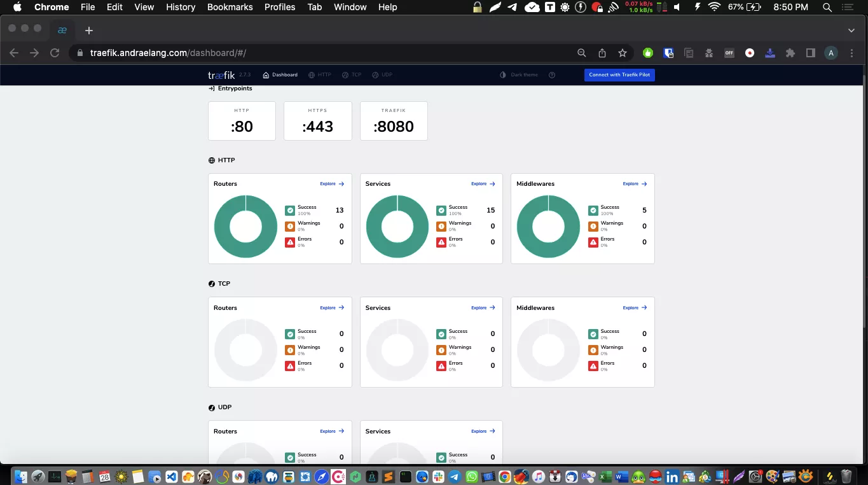868x485 pixels.
Task: Explore UDP Routers
Action: pos(332,432)
